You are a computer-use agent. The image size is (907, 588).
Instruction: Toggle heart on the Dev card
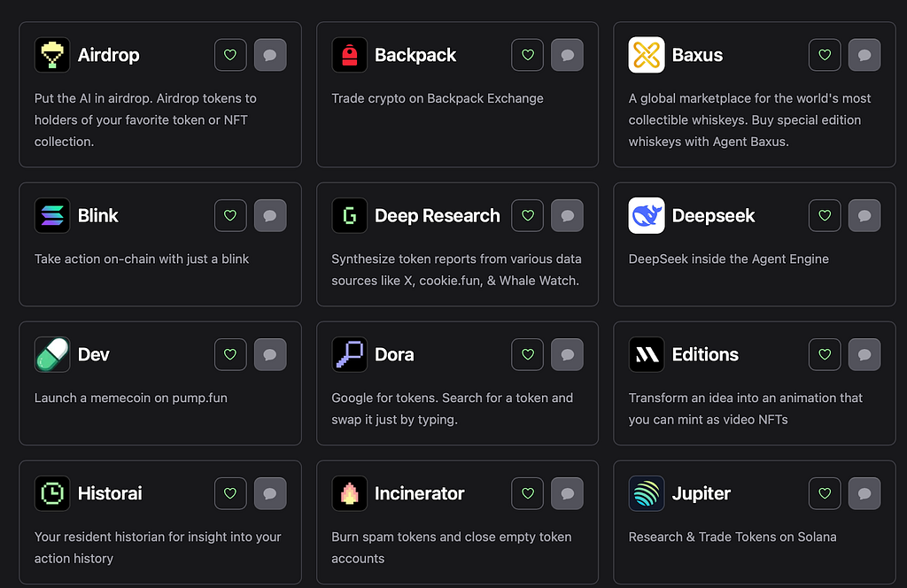click(230, 354)
